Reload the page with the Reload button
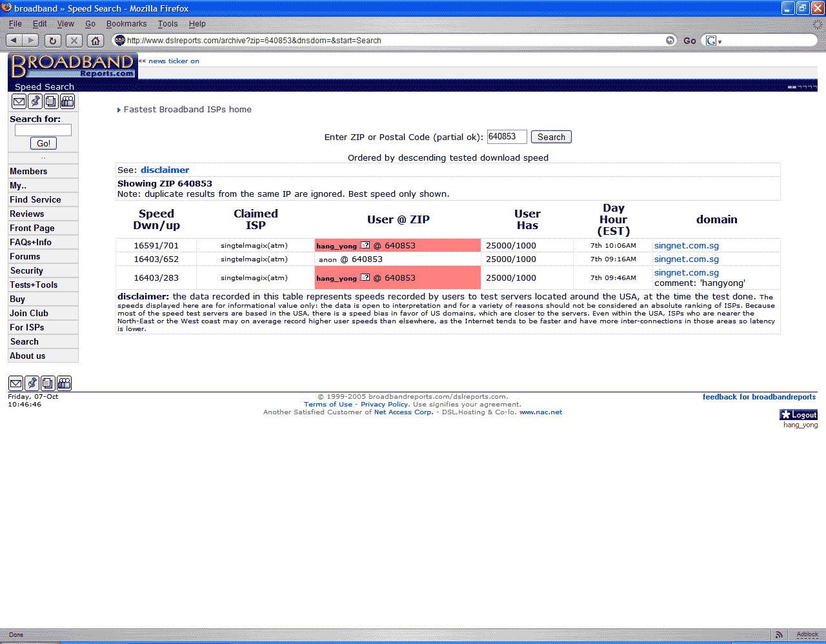Viewport: 826px width, 644px height. pyautogui.click(x=53, y=40)
